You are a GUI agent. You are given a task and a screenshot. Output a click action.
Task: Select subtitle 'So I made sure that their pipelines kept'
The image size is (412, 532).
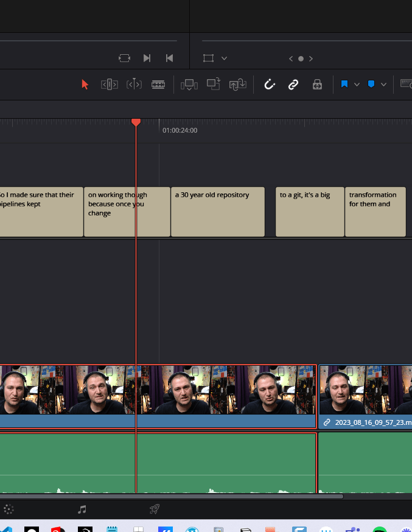(41, 212)
